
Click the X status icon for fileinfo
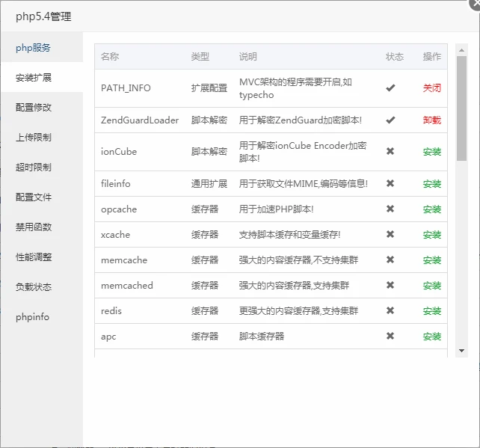(x=390, y=184)
